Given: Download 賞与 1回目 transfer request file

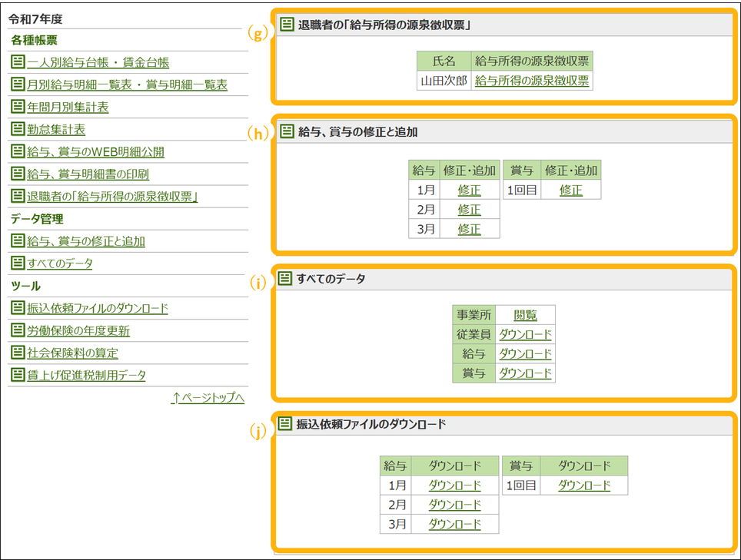Looking at the screenshot, I should pos(584,485).
